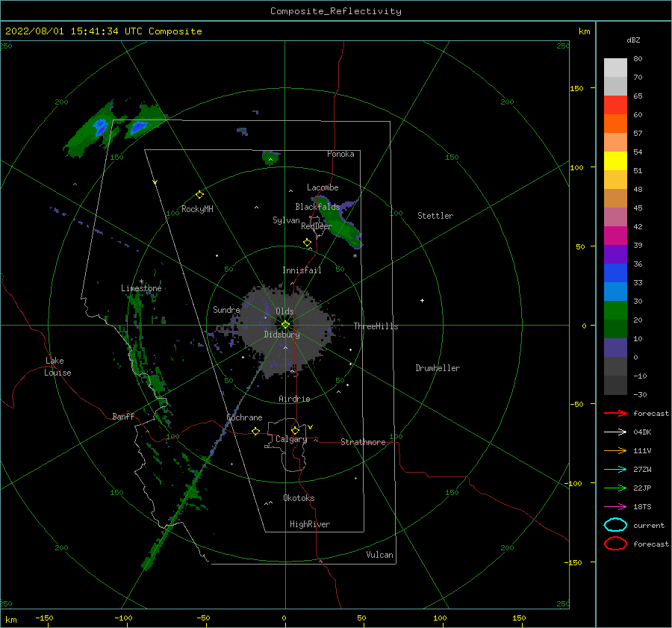672x628 pixels.
Task: Select the yellow 54-51 dBZ legend swatch
Action: click(615, 161)
